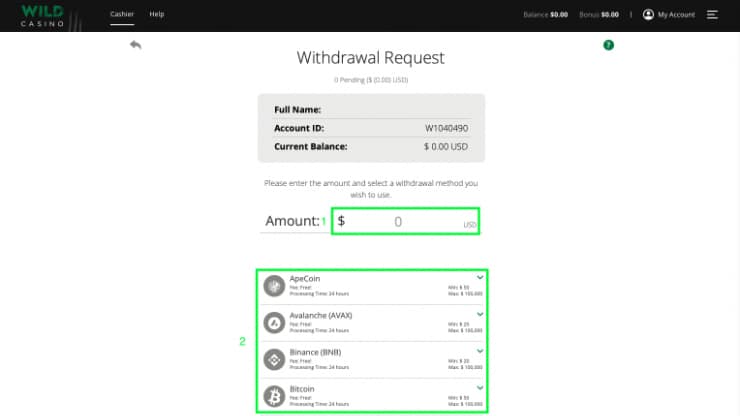
Task: Select the Bitcoin icon
Action: coord(274,396)
